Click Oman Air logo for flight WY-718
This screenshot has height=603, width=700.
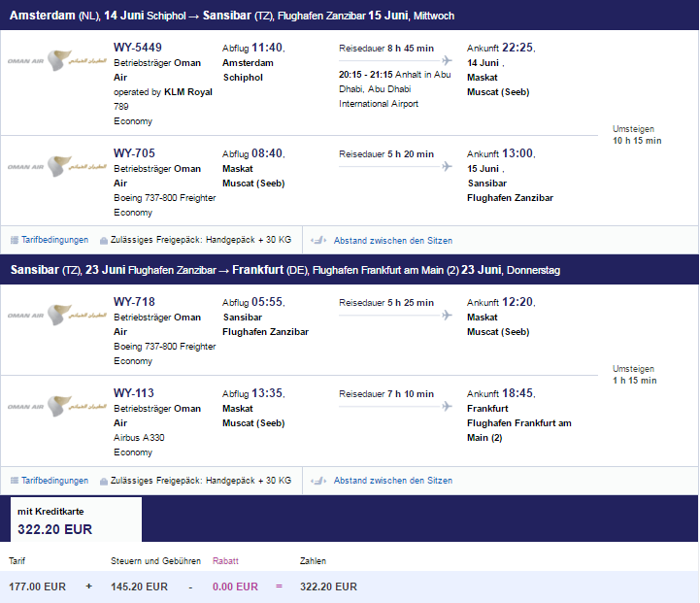pos(56,316)
